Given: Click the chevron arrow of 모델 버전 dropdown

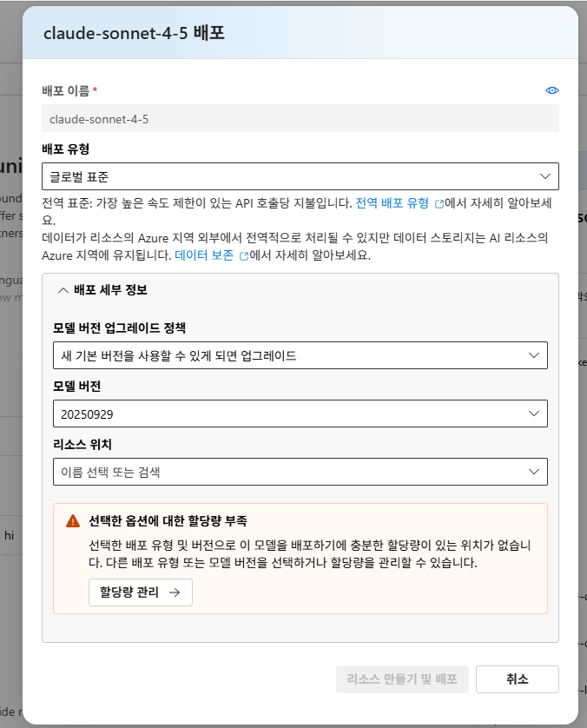Looking at the screenshot, I should (534, 414).
